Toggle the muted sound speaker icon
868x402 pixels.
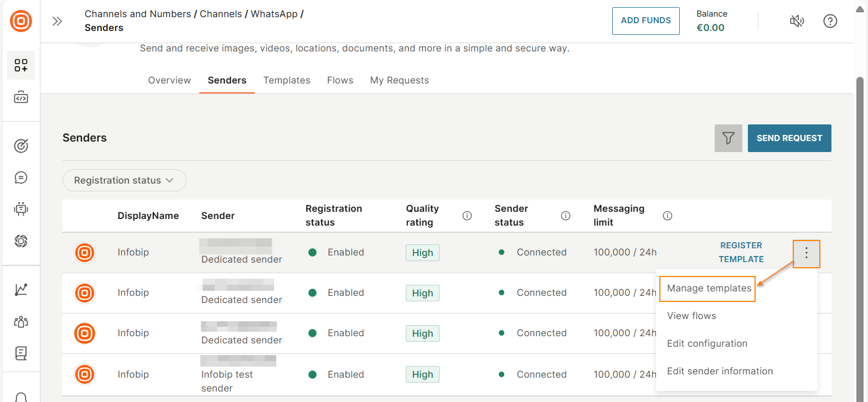[797, 21]
